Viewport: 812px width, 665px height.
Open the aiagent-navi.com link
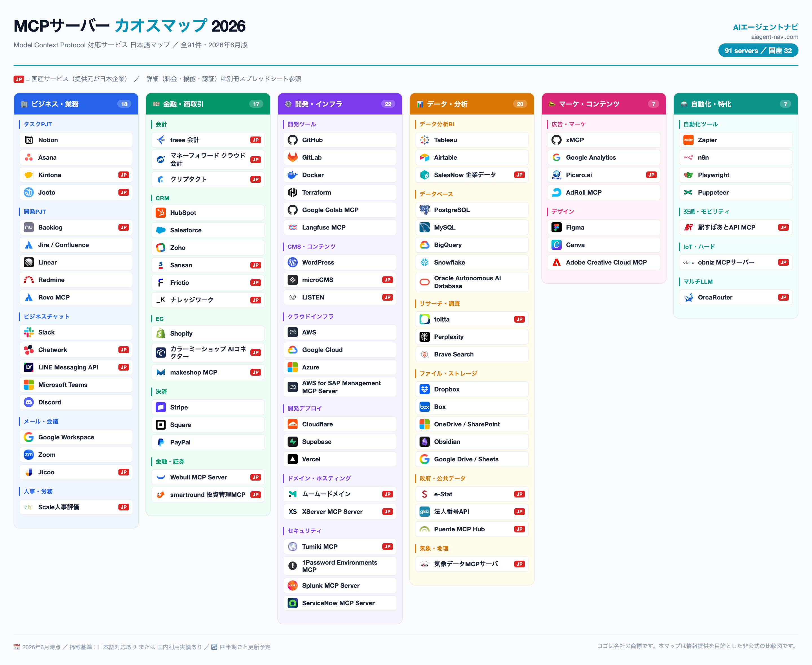(775, 37)
